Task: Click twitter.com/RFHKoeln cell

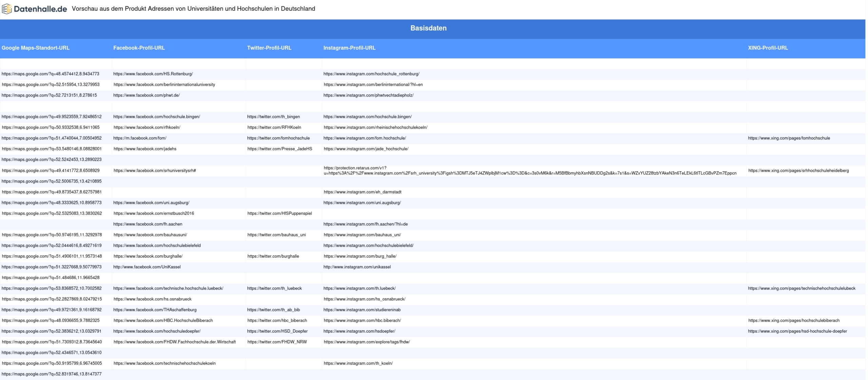Action: [x=274, y=128]
